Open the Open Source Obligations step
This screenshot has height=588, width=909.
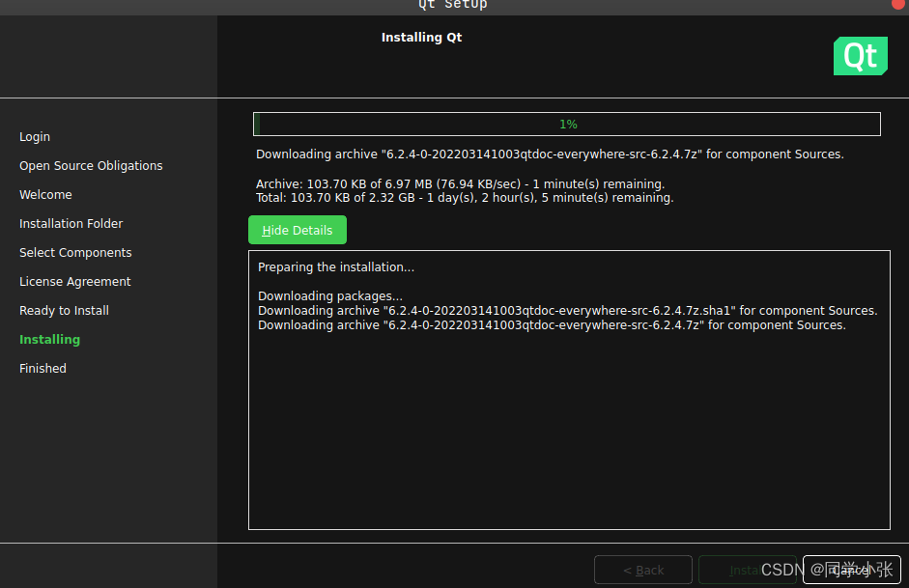(x=91, y=165)
